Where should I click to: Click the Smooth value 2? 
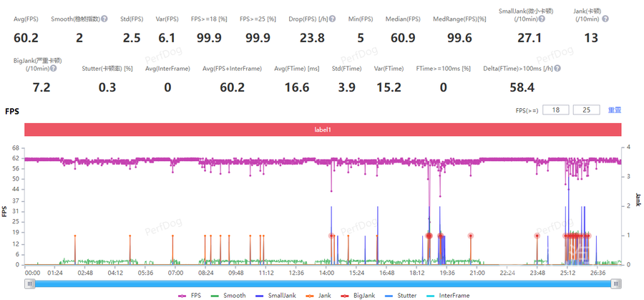[x=79, y=38]
